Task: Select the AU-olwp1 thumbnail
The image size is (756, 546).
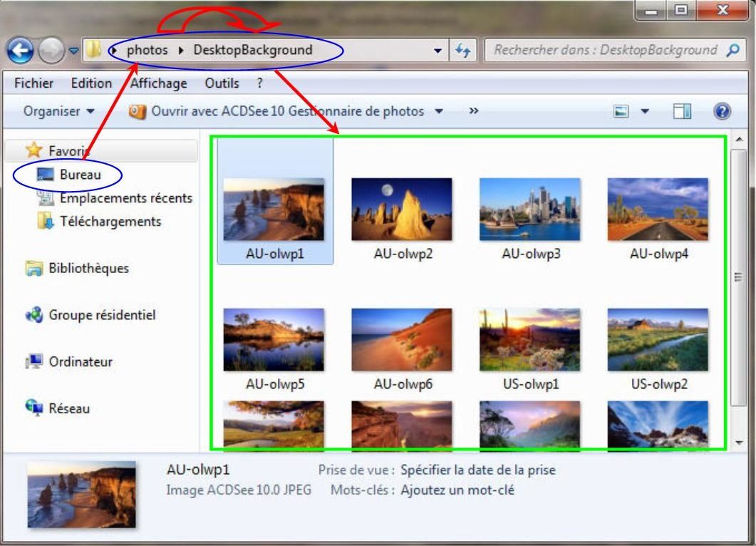Action: pos(274,210)
